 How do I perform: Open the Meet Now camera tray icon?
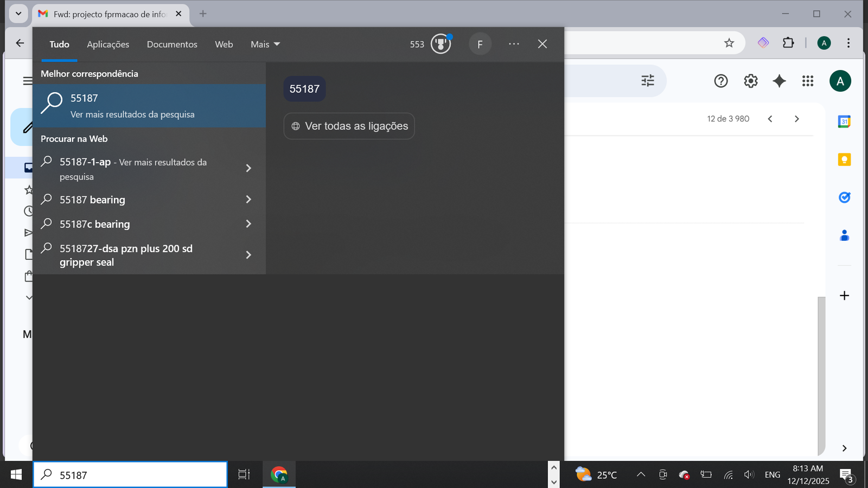(x=663, y=475)
